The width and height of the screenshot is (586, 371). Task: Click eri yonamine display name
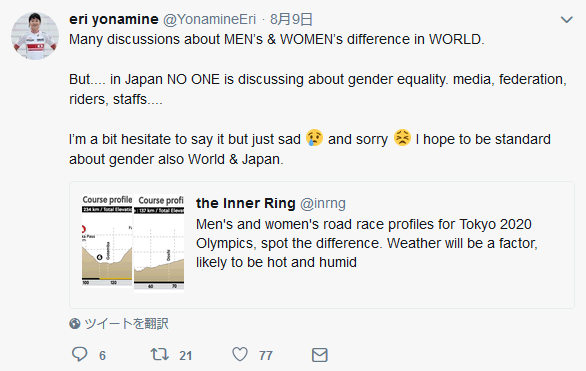114,19
